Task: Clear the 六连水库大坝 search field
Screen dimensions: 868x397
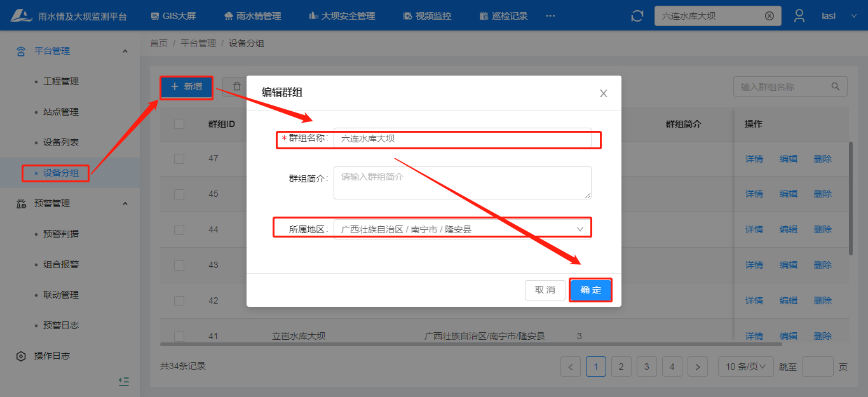Action: coord(769,16)
